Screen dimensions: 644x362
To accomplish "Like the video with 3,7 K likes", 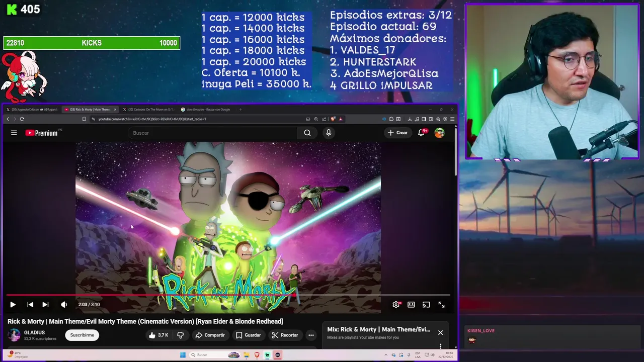I will point(158,335).
